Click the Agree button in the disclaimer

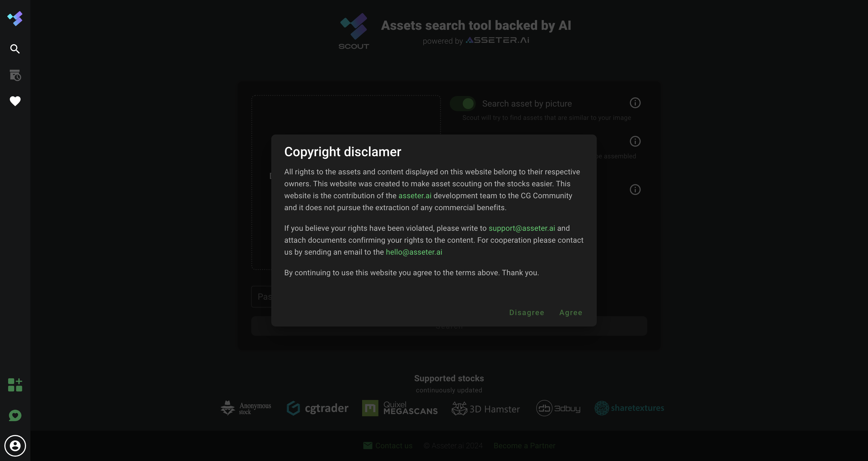571,313
